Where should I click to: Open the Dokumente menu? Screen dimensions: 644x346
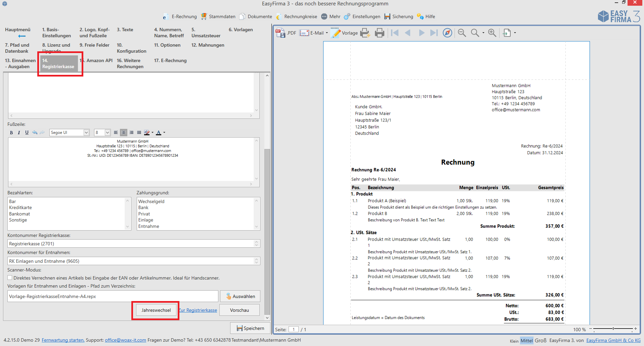pyautogui.click(x=256, y=16)
